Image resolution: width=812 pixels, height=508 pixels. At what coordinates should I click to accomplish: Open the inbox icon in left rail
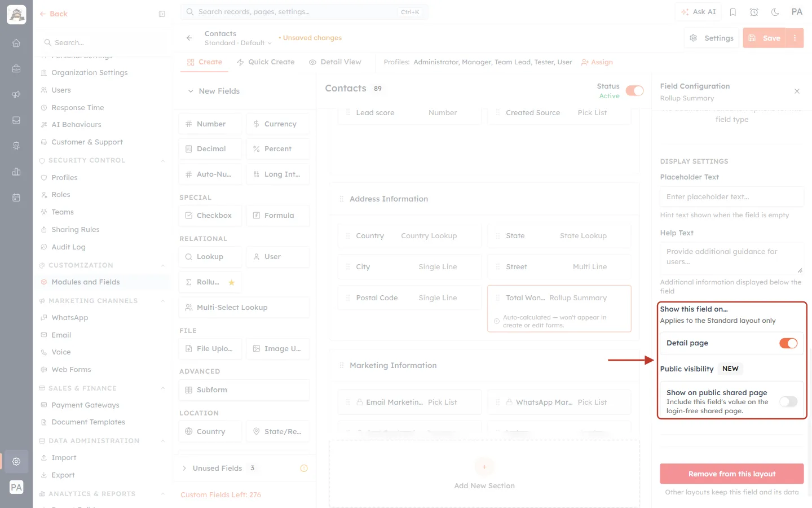coord(16,120)
